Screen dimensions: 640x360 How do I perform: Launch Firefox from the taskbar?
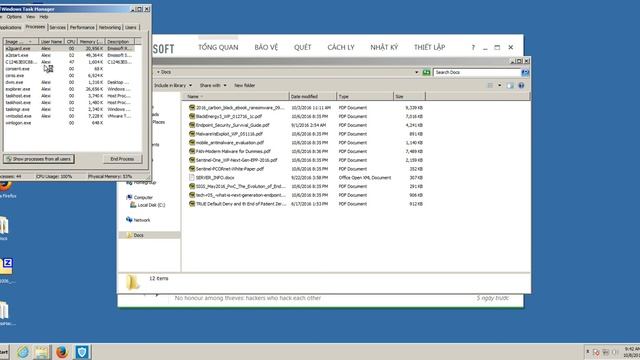pos(62,352)
